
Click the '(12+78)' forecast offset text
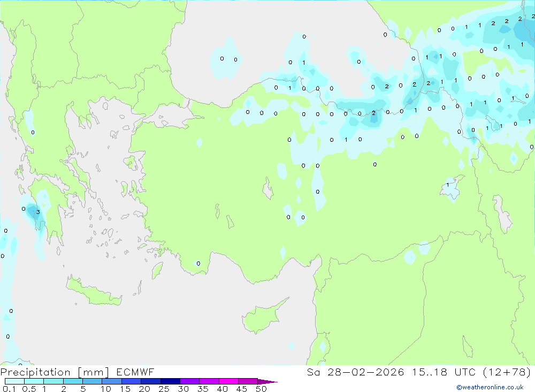click(x=507, y=372)
